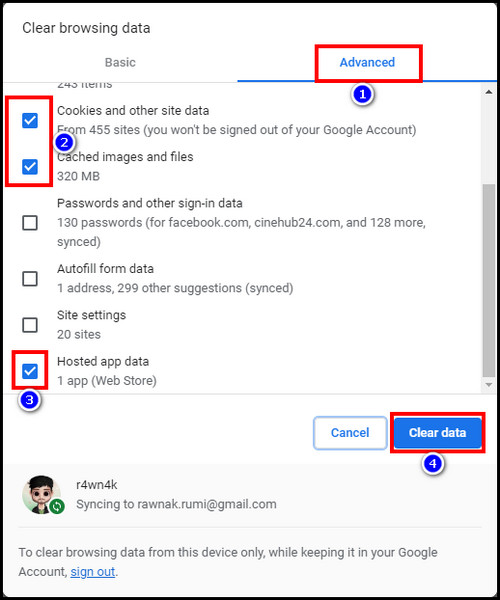The image size is (500, 600).
Task: Click the blue step 4 marker
Action: pyautogui.click(x=433, y=464)
